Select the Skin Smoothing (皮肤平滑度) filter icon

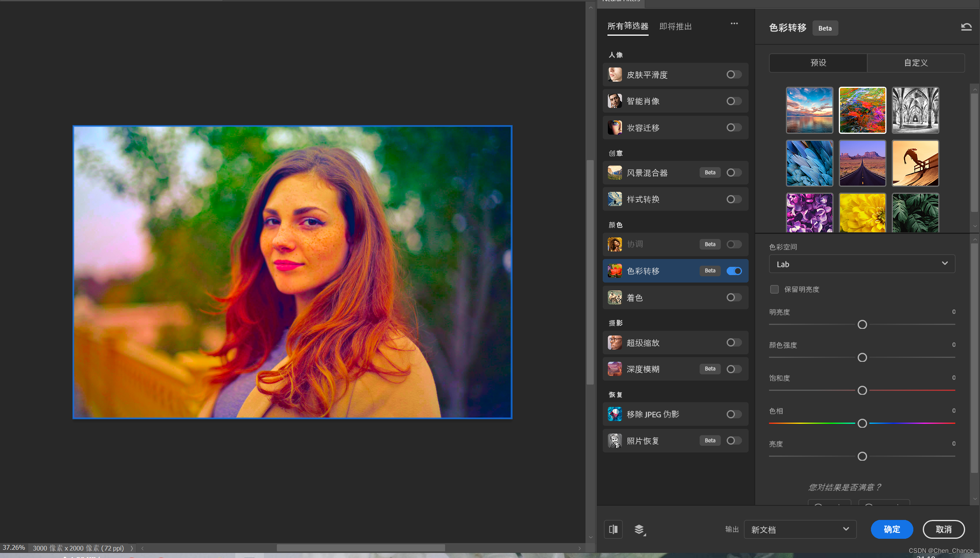615,75
